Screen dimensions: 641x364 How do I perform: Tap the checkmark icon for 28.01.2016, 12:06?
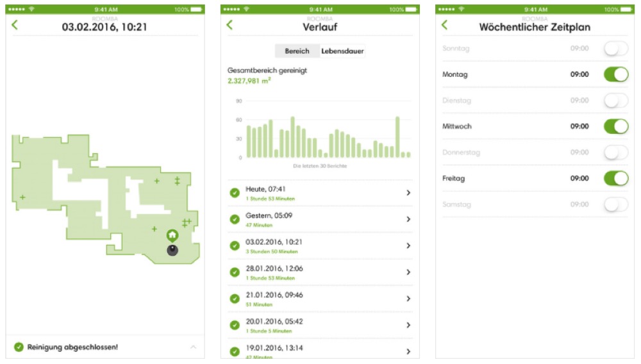tap(235, 272)
